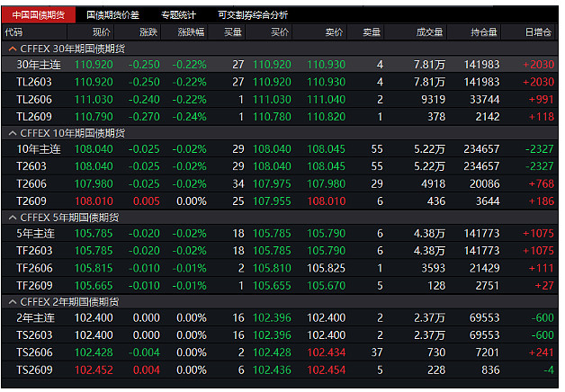Select the 30年主连 contract row
The image size is (565, 392).
point(280,65)
